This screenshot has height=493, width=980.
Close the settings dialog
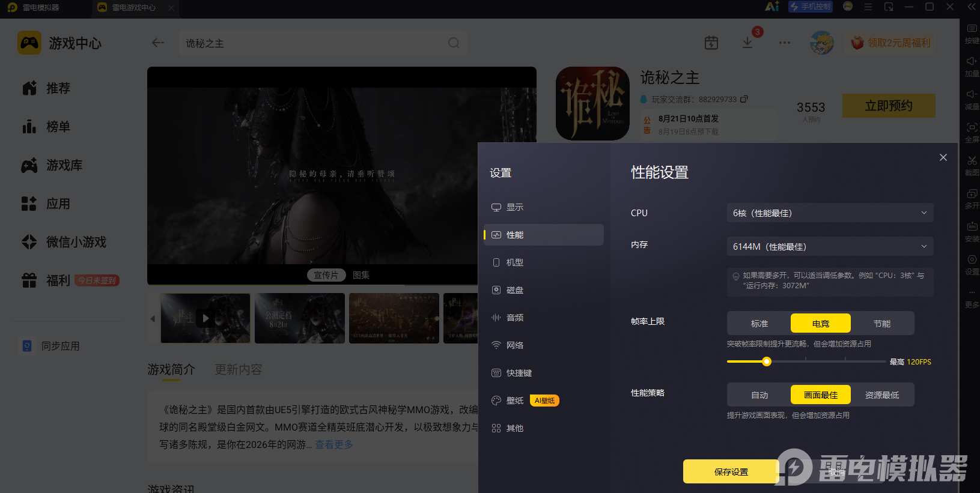tap(943, 157)
